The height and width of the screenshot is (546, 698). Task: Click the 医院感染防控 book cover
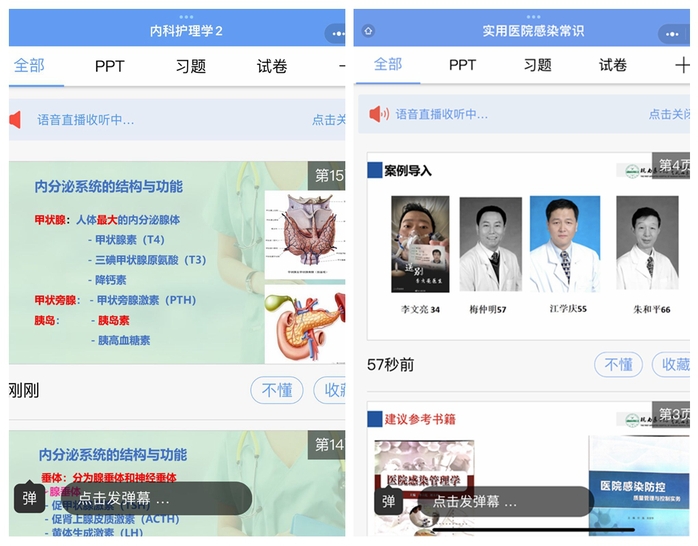(639, 486)
